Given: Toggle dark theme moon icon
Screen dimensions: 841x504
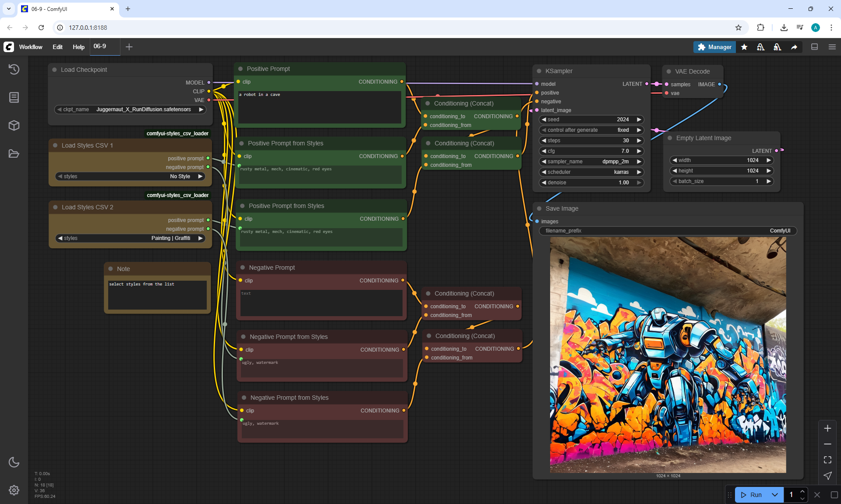Looking at the screenshot, I should pyautogui.click(x=14, y=462).
